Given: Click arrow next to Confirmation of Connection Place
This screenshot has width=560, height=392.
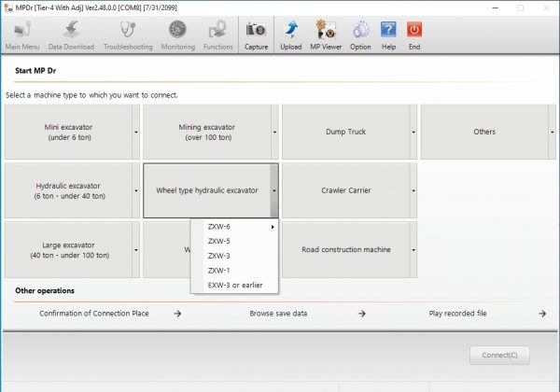Looking at the screenshot, I should coord(177,314).
